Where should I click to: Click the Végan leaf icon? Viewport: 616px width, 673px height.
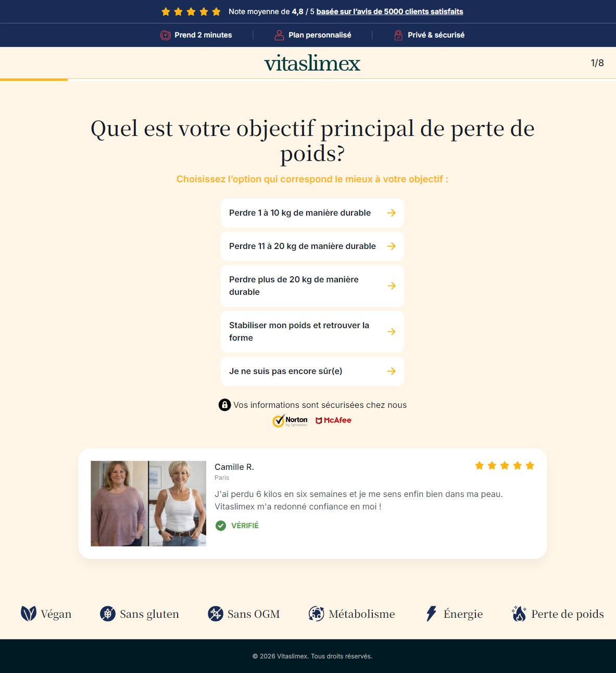pos(28,614)
